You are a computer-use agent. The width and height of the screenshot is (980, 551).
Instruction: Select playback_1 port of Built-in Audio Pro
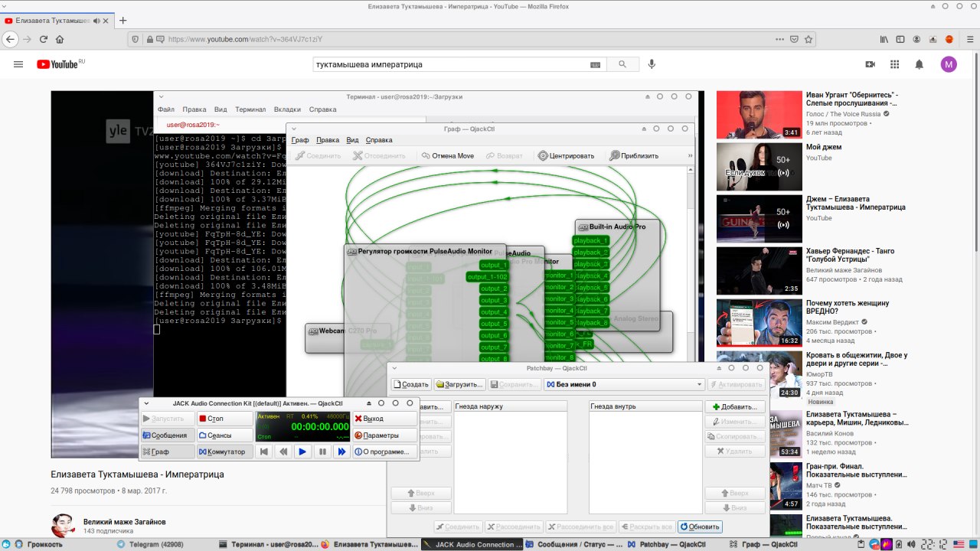click(x=590, y=240)
